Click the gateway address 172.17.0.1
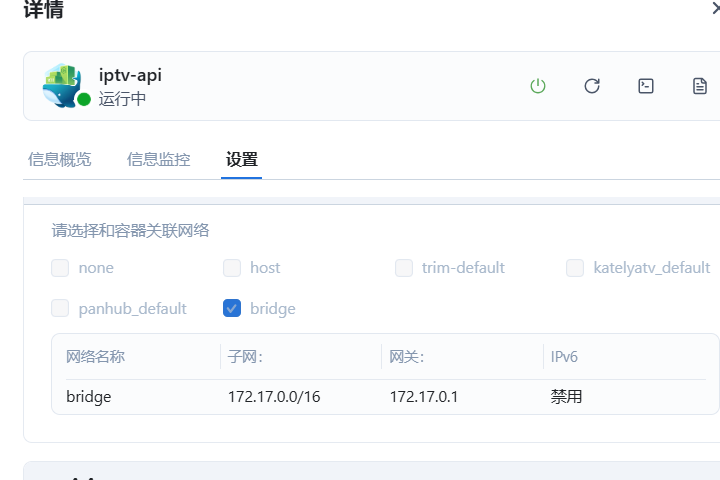This screenshot has width=720, height=480. click(x=423, y=397)
